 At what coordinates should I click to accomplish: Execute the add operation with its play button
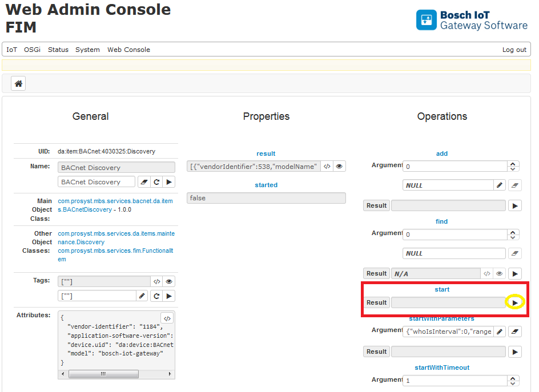(x=515, y=205)
